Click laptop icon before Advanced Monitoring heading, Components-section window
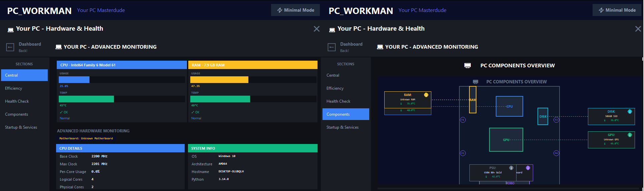Screen dimensions: 644x191 click(x=380, y=47)
